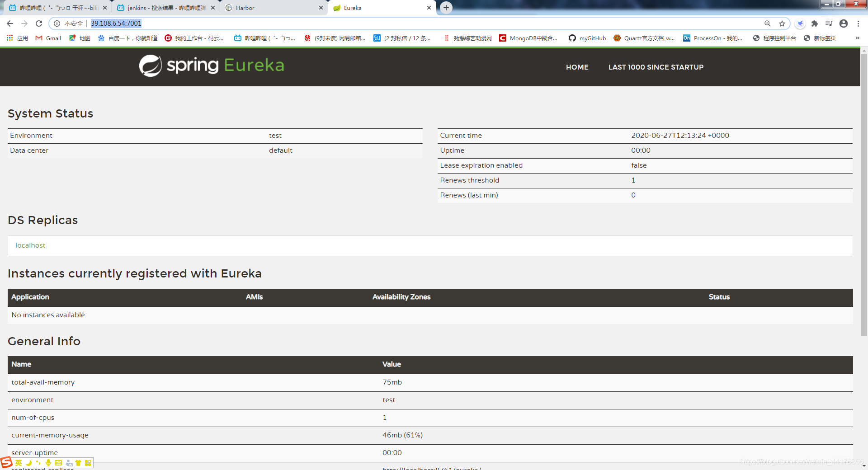Open the extensions puzzle icon
The height and width of the screenshot is (470, 868).
(x=815, y=23)
